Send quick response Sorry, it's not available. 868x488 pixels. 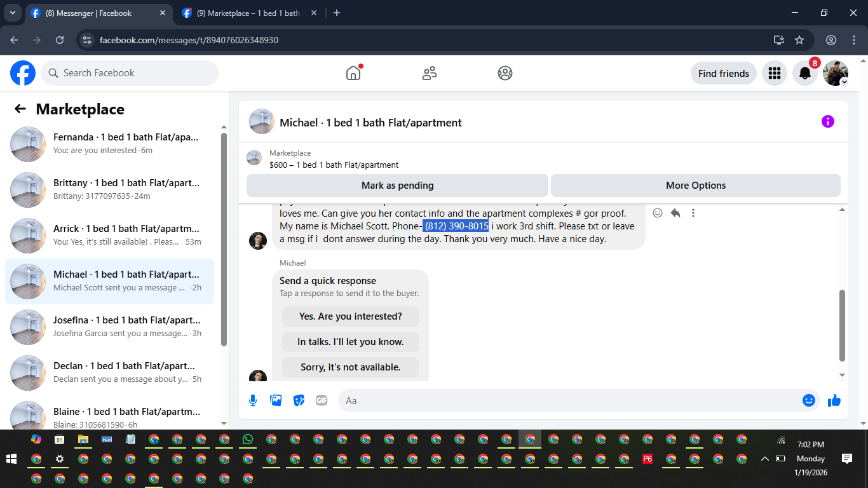coord(351,367)
